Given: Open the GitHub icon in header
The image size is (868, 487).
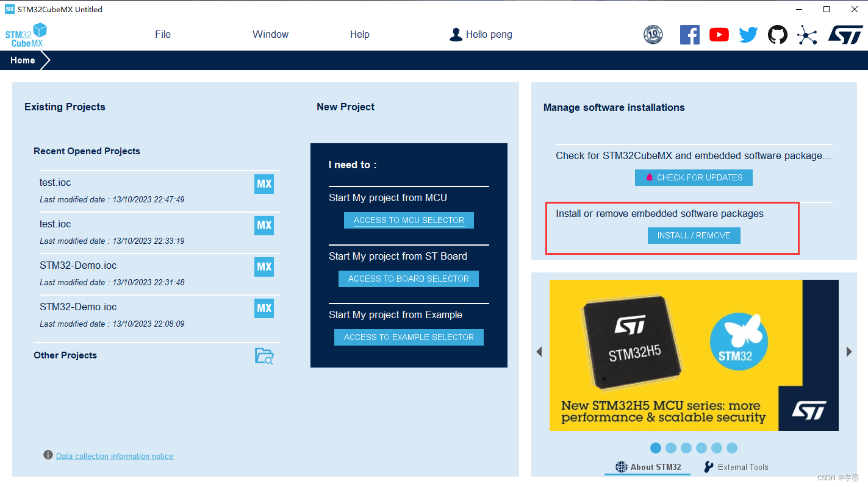Looking at the screenshot, I should (x=778, y=35).
